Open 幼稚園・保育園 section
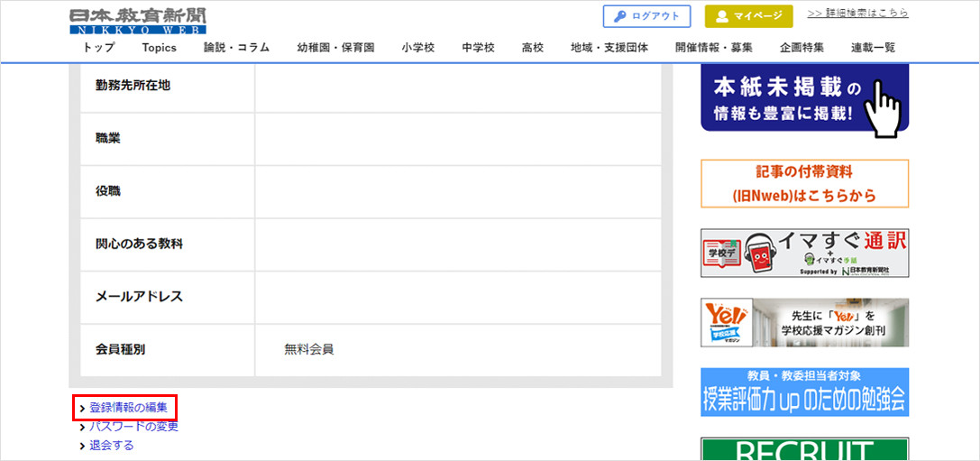This screenshot has height=461, width=980. tap(336, 48)
